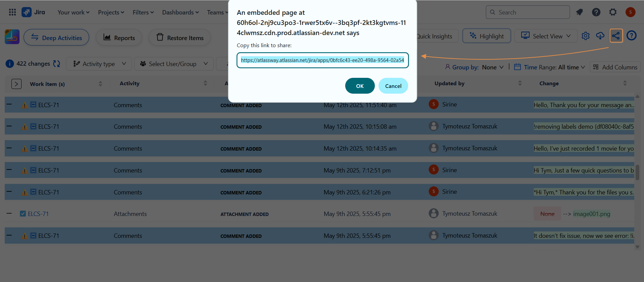
Task: Click the Jira notifications icon
Action: coord(579,12)
